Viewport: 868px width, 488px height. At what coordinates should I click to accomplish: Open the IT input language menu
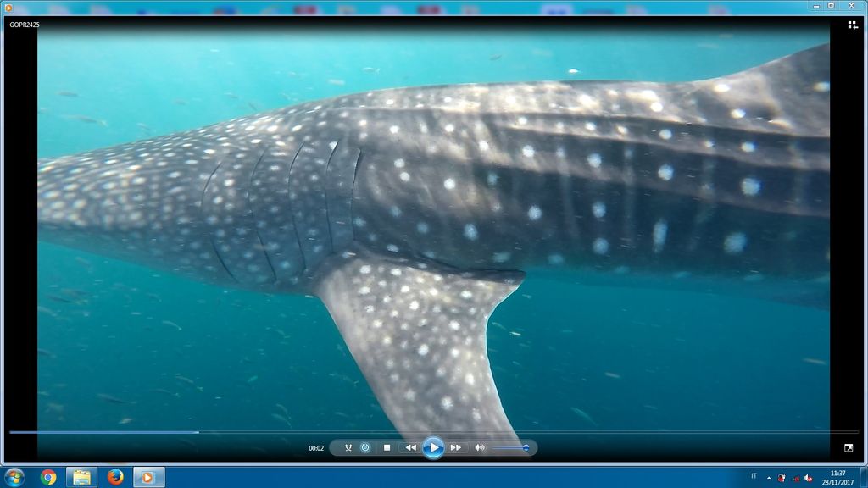pos(754,476)
